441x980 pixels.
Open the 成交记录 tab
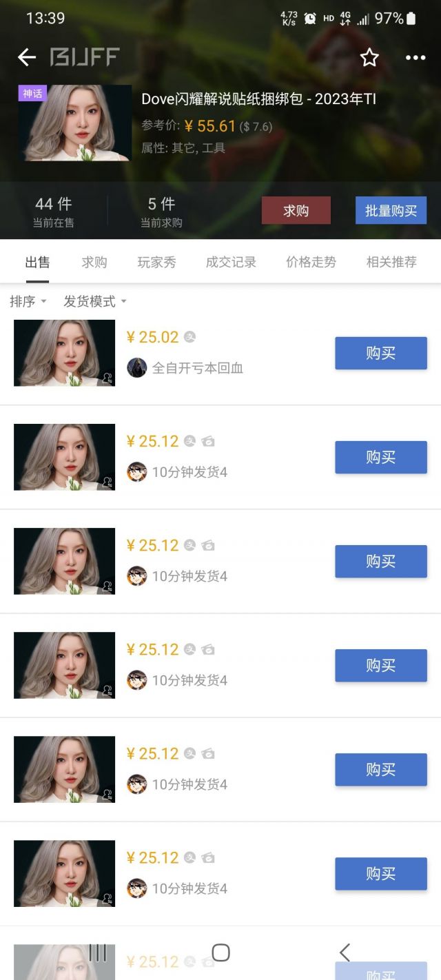[231, 262]
